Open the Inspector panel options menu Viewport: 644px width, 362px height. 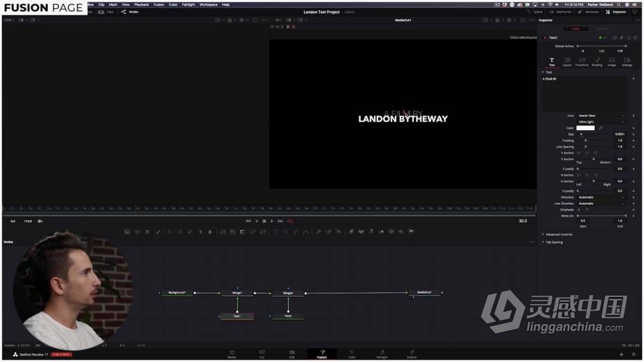637,20
